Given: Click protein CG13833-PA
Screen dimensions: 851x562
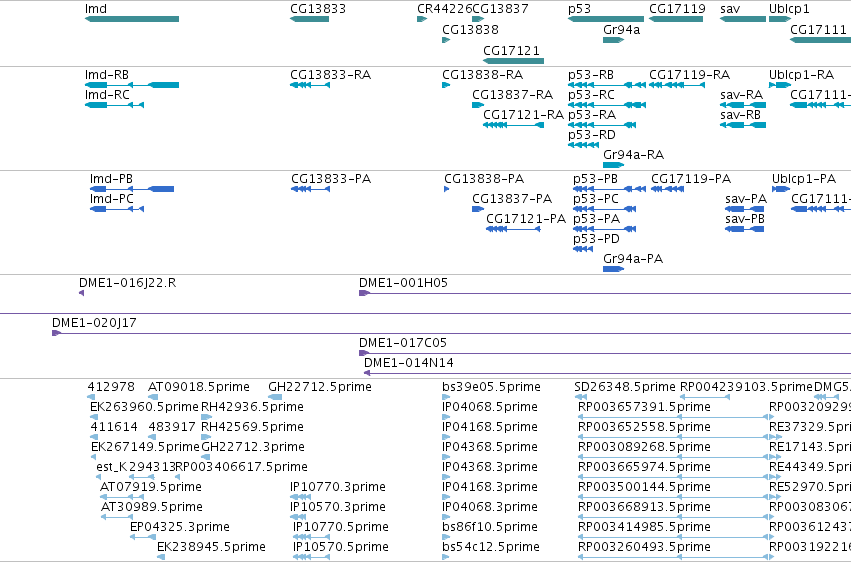Looking at the screenshot, I should (310, 189).
